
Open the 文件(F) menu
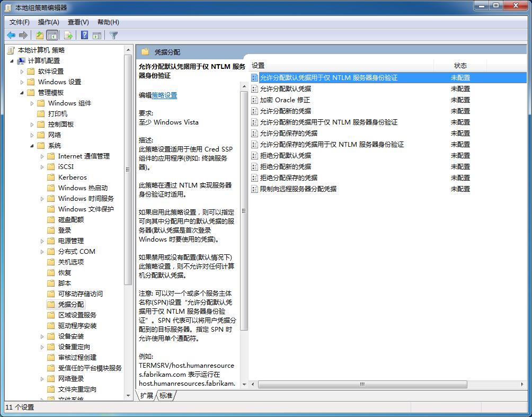coord(19,22)
